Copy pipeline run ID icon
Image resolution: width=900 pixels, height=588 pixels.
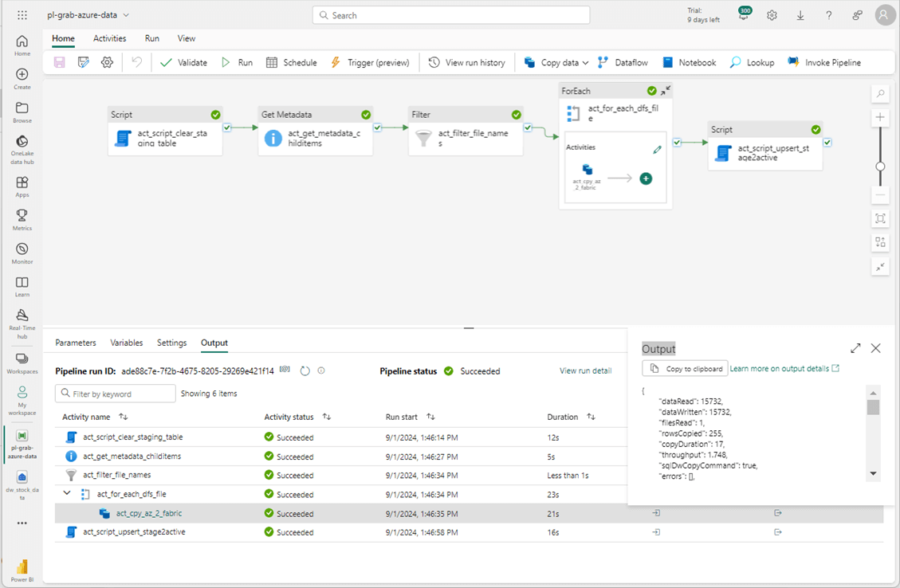tap(285, 370)
